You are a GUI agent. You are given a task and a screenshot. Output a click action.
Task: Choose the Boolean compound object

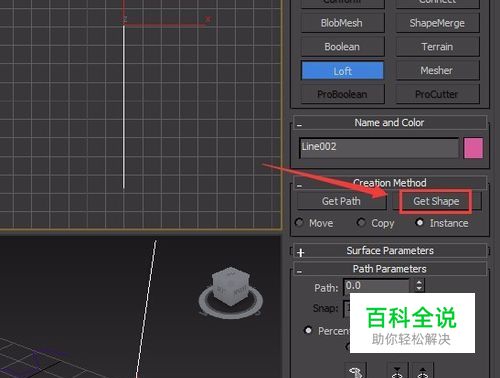pos(342,47)
